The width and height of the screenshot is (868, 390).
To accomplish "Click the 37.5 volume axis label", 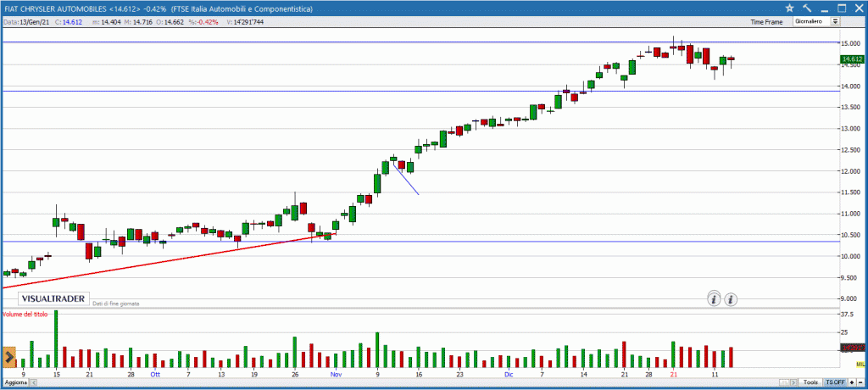I will click(x=848, y=314).
